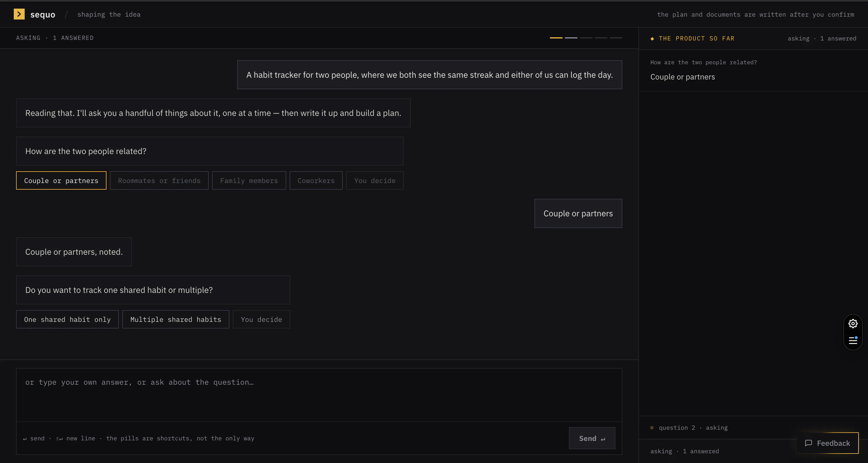The image size is (868, 463).
Task: Select the Couple or partners pill
Action: click(61, 180)
